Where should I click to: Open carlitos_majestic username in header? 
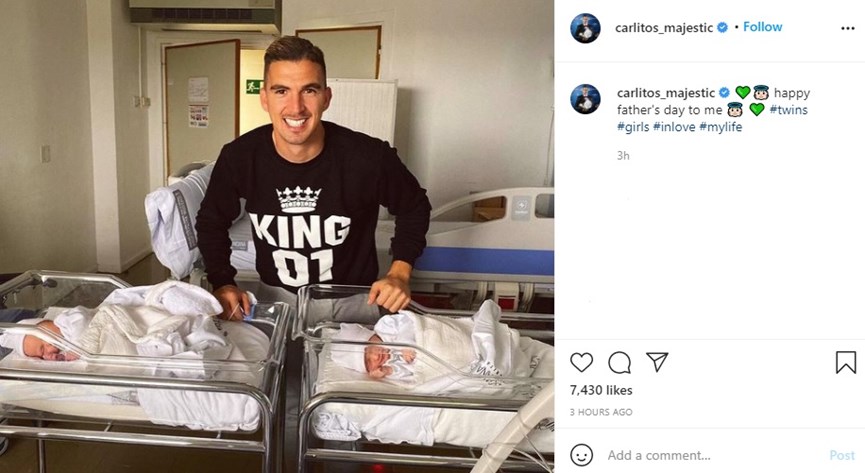[x=664, y=28]
